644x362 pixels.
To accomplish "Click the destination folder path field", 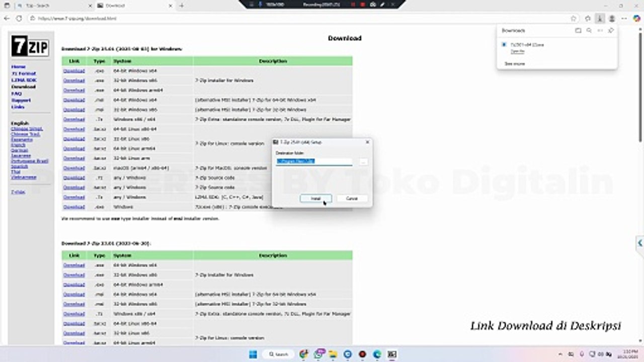I will tap(314, 161).
